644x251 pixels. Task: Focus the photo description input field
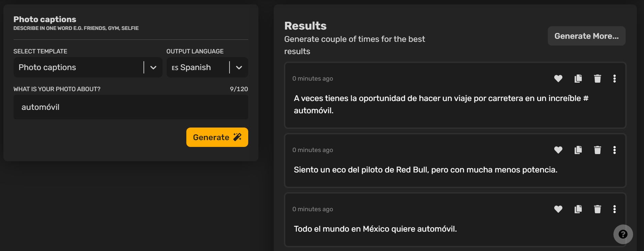point(131,107)
